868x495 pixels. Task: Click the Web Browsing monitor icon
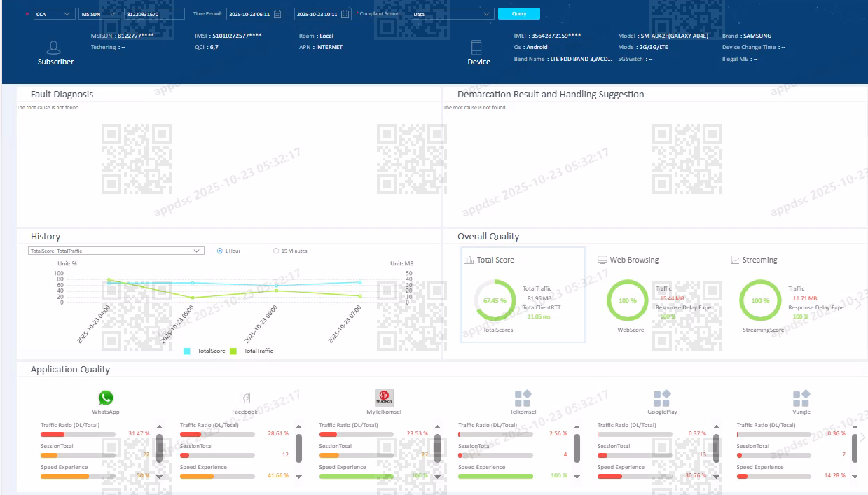[602, 260]
